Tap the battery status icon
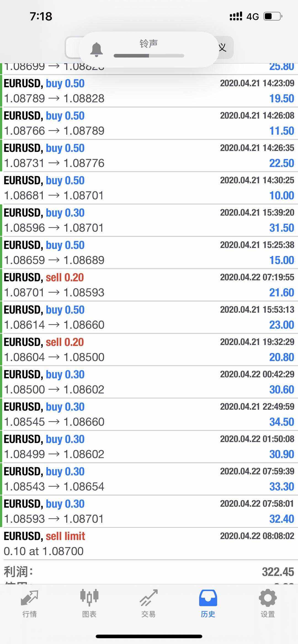This screenshot has height=644, width=298. pyautogui.click(x=273, y=17)
